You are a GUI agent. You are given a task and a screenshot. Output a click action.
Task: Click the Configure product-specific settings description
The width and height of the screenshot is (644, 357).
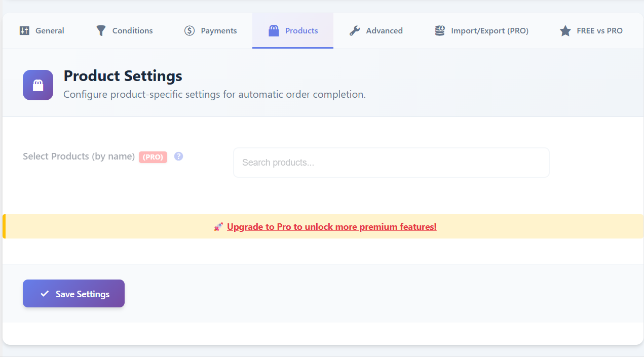(214, 94)
